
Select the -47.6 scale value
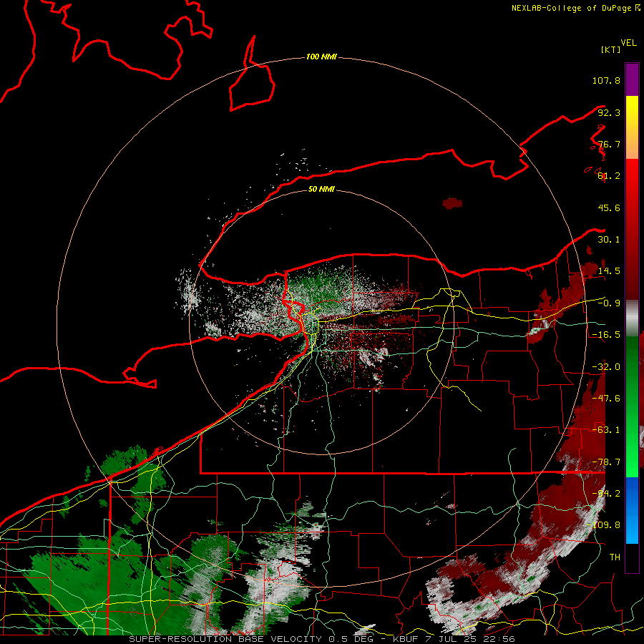pyautogui.click(x=606, y=399)
